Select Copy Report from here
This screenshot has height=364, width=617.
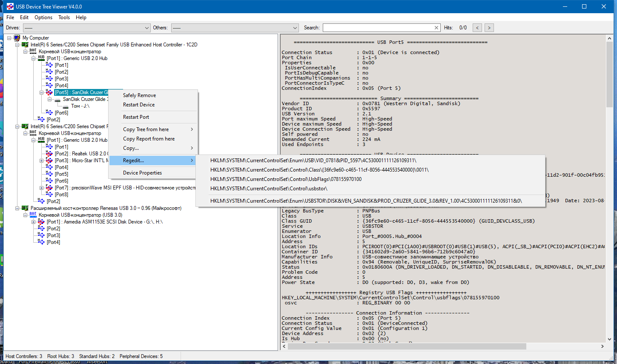pos(153,139)
